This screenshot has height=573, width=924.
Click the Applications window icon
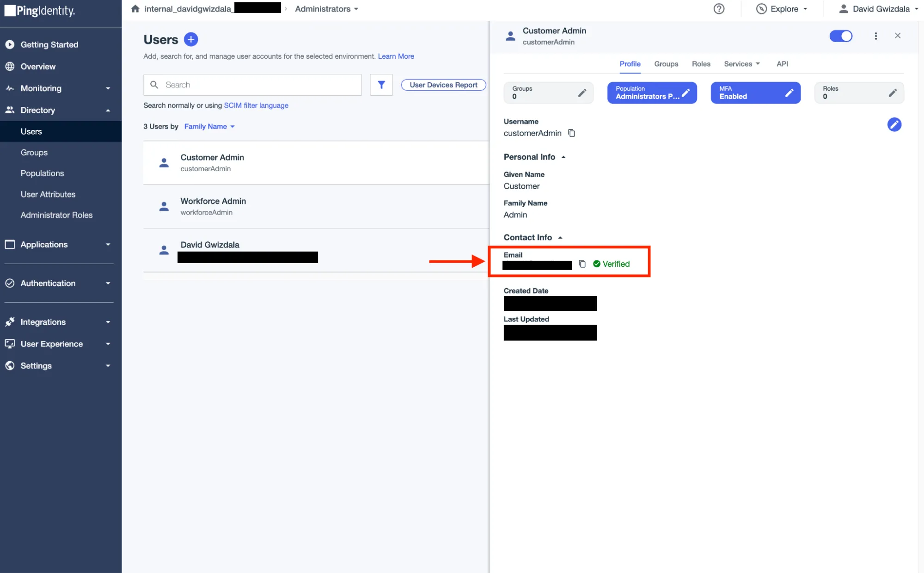[x=10, y=244]
